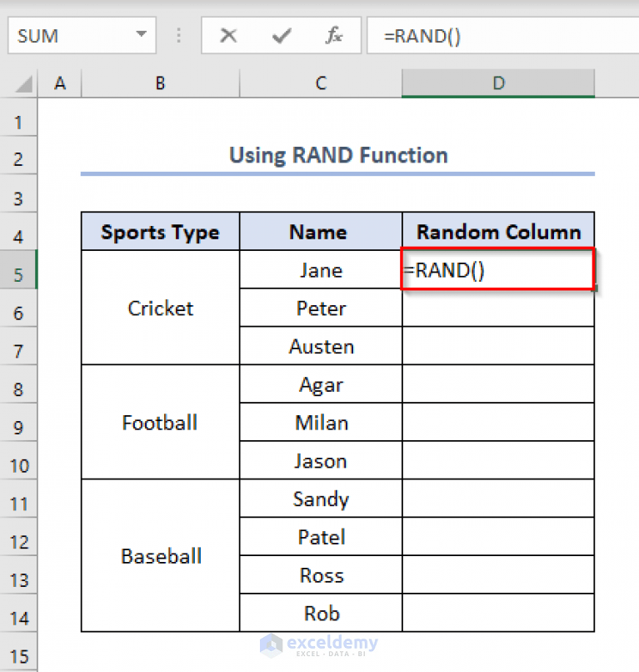Select the cell containing Jane
This screenshot has width=639, height=672.
point(320,269)
